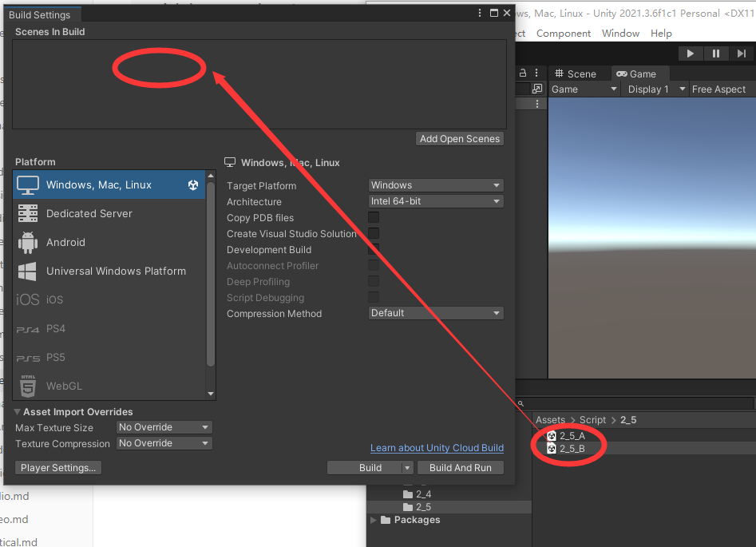Open the Component menu
The width and height of the screenshot is (756, 547).
coord(564,34)
